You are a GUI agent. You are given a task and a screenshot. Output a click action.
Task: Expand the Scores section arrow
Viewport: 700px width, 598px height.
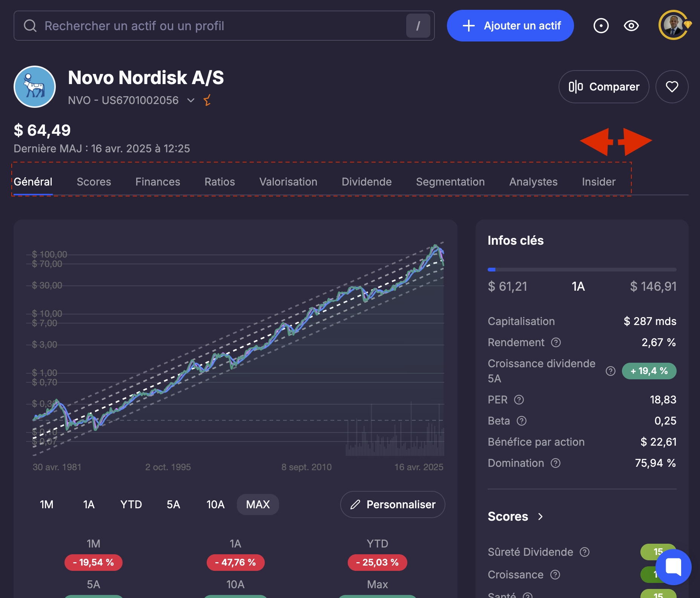coord(540,517)
